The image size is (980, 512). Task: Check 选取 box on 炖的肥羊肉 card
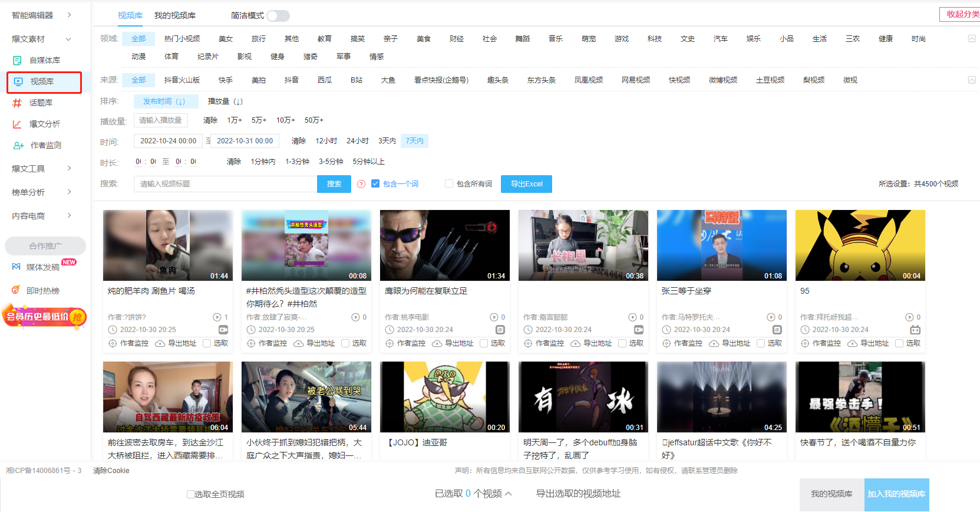pyautogui.click(x=207, y=343)
